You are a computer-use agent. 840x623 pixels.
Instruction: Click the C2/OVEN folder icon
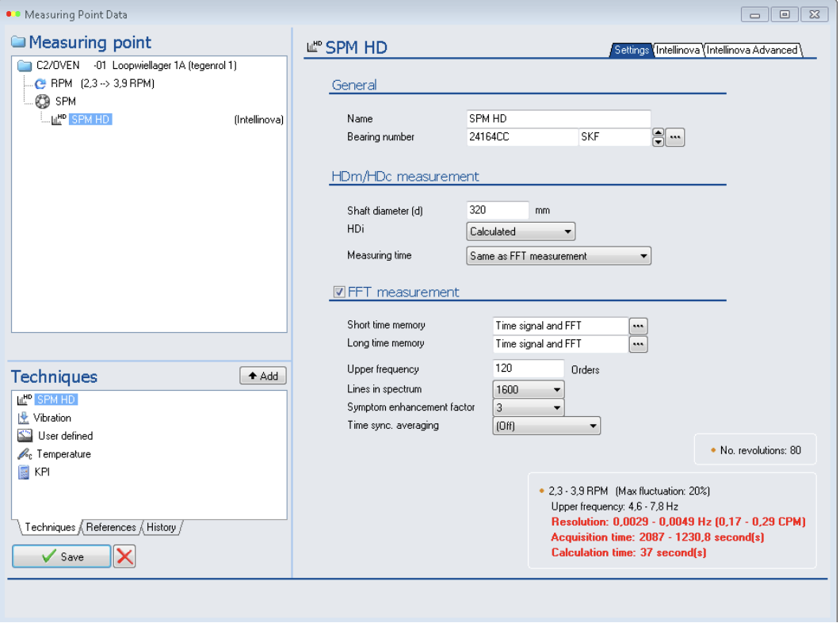point(25,66)
